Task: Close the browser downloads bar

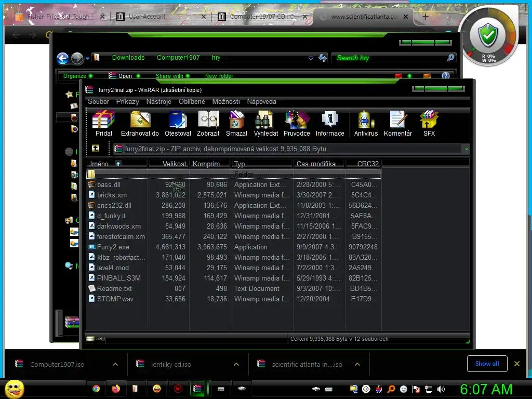Action: (517, 364)
